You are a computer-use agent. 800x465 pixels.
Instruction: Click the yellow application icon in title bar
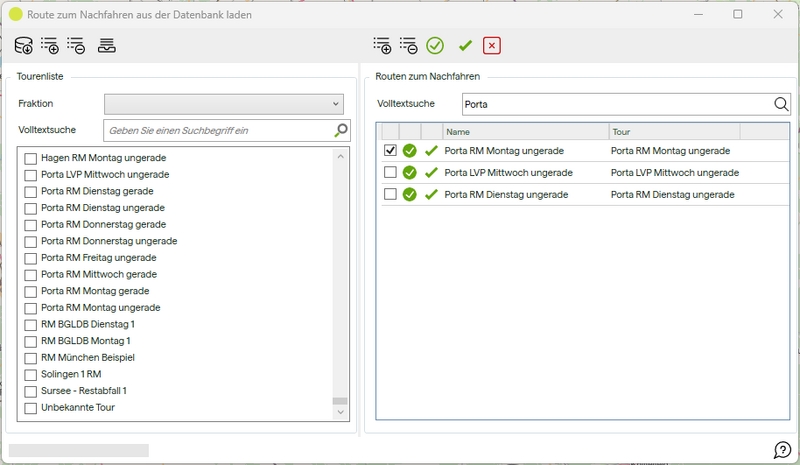(x=16, y=14)
